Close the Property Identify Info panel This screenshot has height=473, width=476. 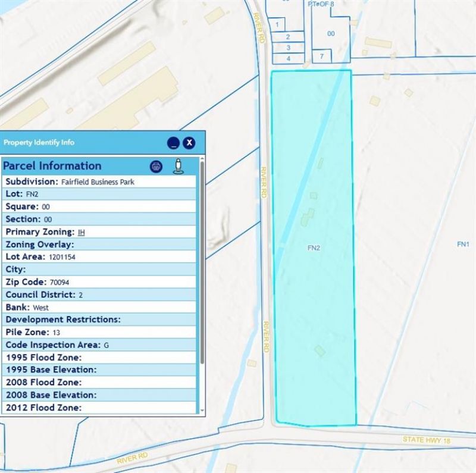[189, 143]
